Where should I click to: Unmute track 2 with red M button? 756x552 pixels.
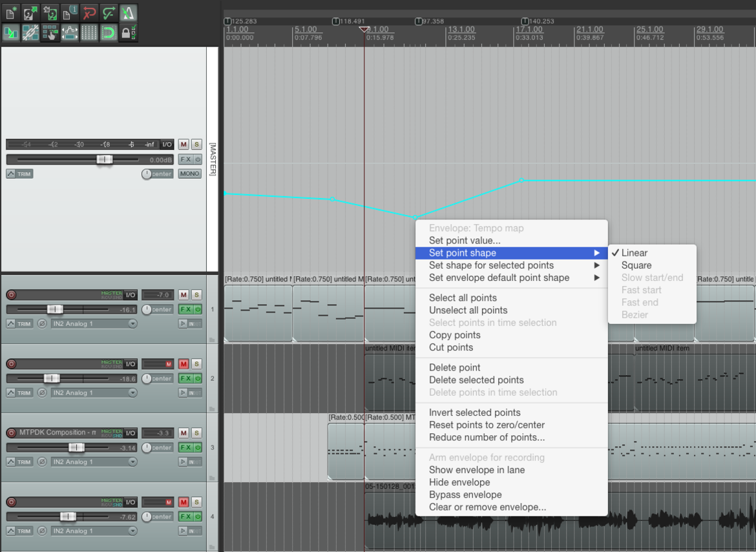(x=184, y=364)
